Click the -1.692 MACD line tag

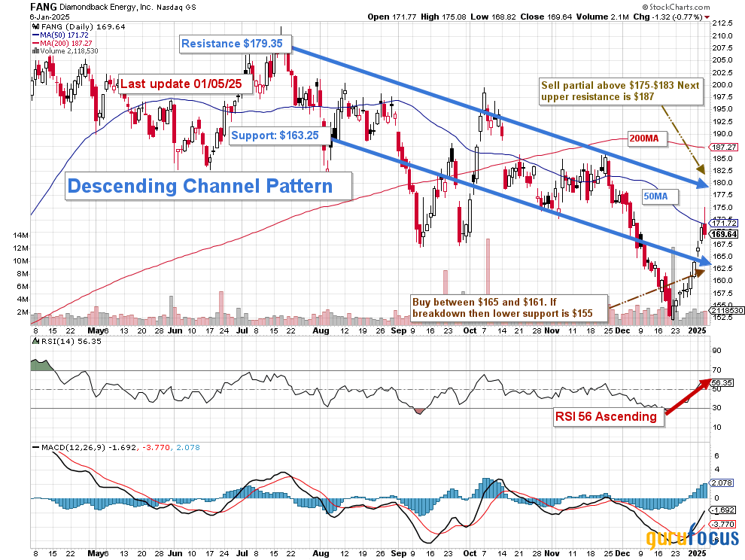pos(722,510)
